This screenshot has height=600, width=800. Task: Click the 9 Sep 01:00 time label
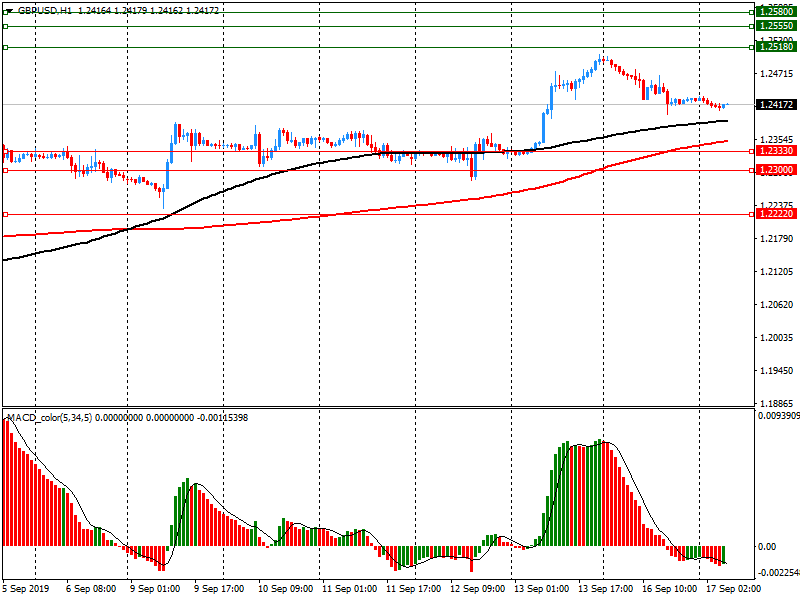(155, 589)
